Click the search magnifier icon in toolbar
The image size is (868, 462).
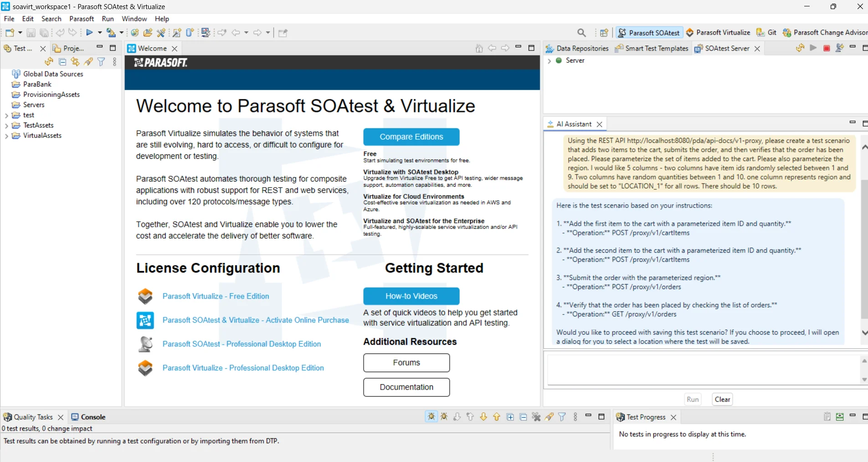[x=581, y=33]
